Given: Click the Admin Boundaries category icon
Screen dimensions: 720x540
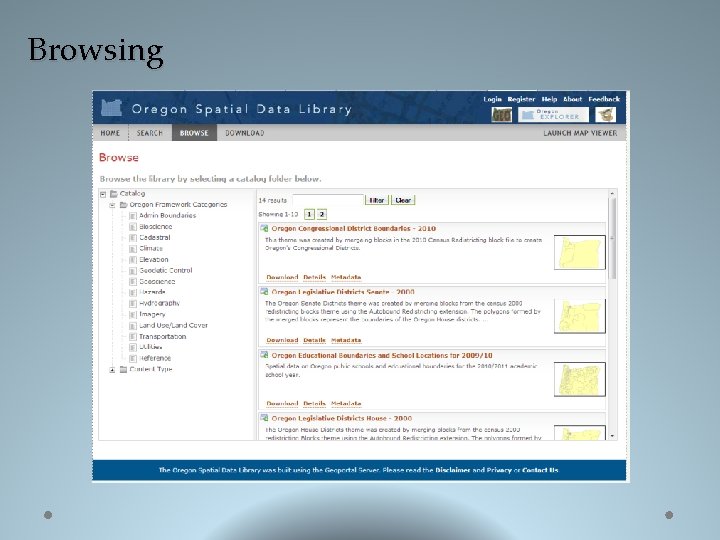Looking at the screenshot, I should [x=133, y=216].
